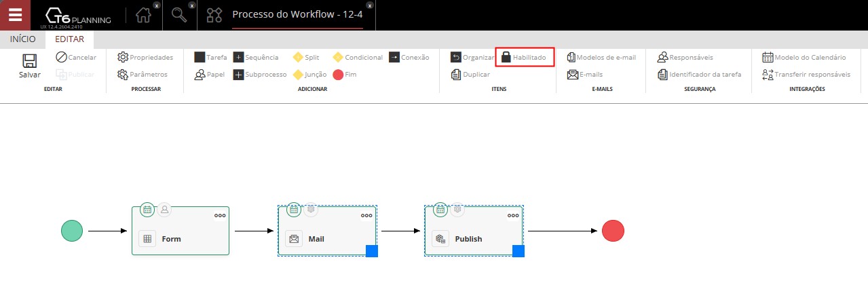Click Duplicar to duplicate items

[x=470, y=75]
